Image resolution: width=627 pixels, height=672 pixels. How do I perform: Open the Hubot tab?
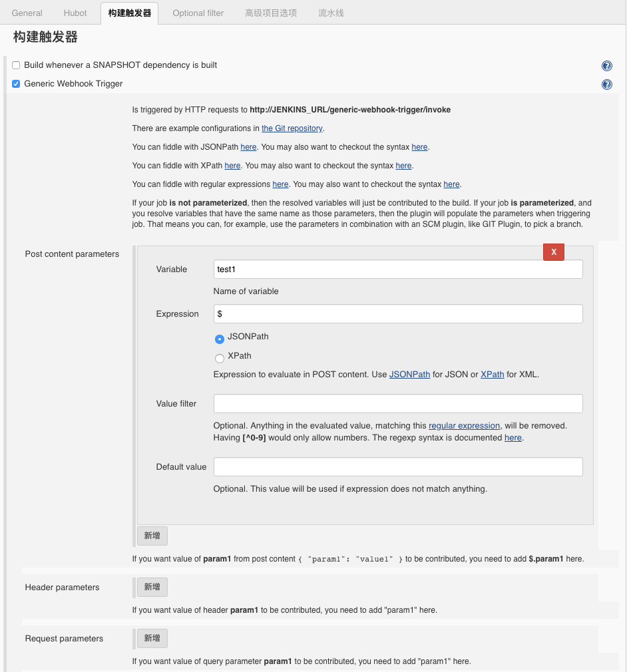[x=75, y=13]
